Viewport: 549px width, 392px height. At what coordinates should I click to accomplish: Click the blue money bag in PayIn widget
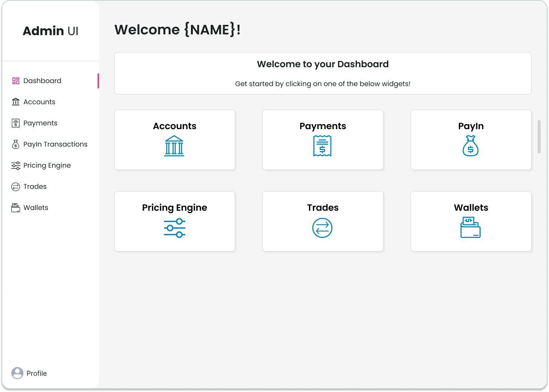(x=471, y=146)
